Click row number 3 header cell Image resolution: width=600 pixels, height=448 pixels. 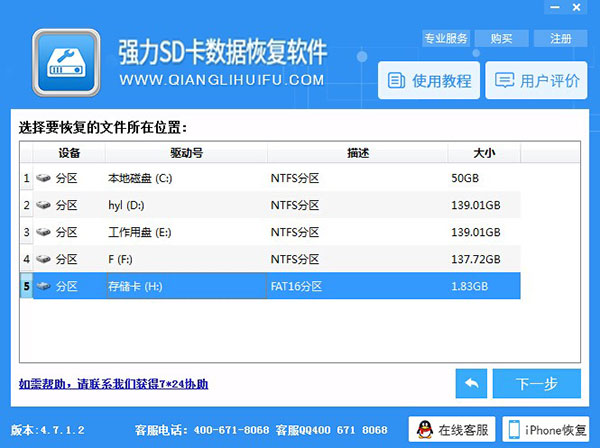tap(26, 232)
